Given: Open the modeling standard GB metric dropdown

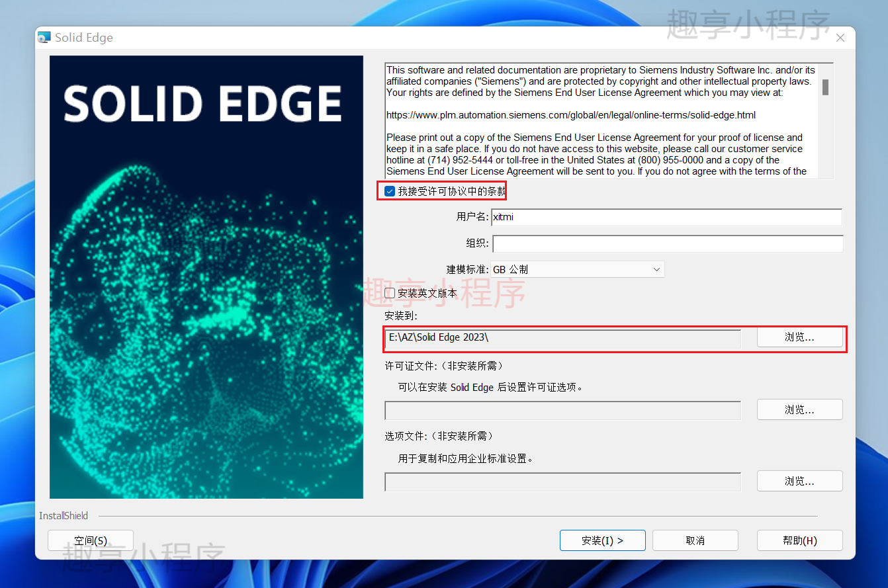Looking at the screenshot, I should [x=578, y=269].
